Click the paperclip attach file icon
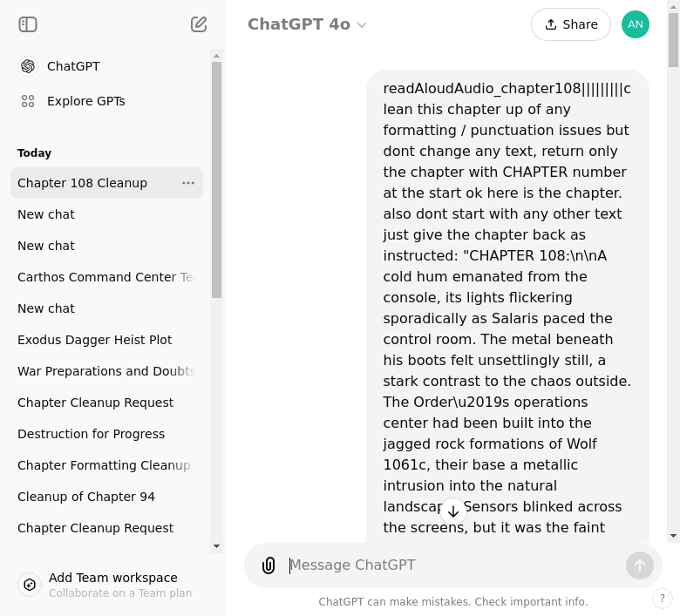This screenshot has height=616, width=680. pos(269,565)
